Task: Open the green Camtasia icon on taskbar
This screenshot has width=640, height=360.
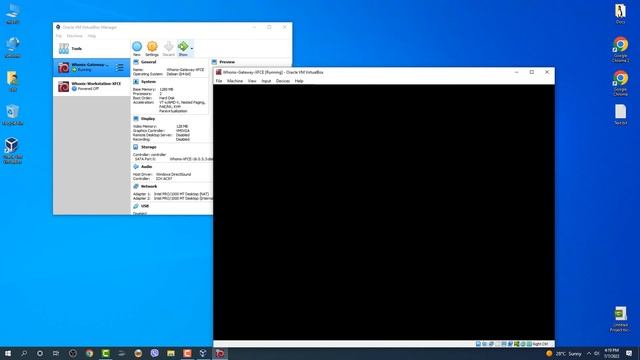Action: [x=106, y=353]
